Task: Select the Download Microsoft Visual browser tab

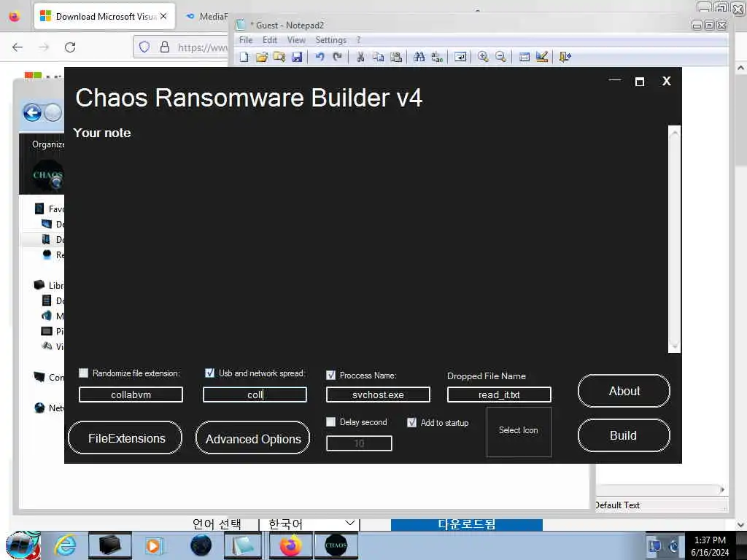Action: (105, 16)
